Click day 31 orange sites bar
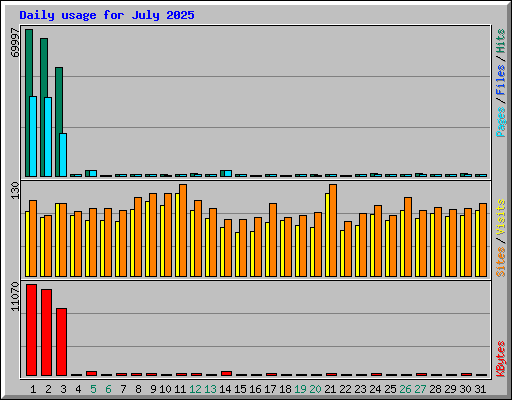Image resolution: width=512 pixels, height=400 pixels. (483, 240)
